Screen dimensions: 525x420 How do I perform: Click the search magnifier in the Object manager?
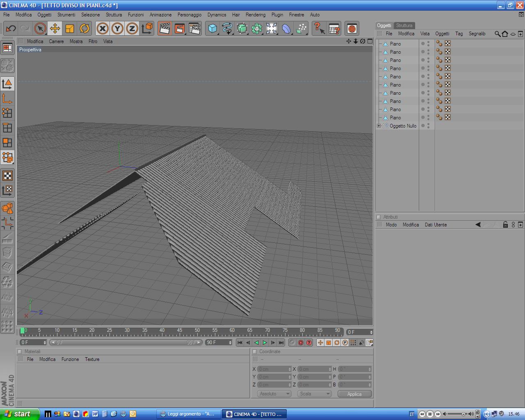(x=497, y=34)
